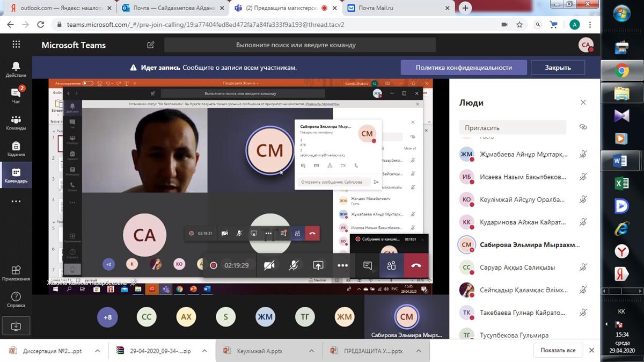Click the Пригласить invite input field
This screenshot has height=362, width=644.
pos(513,128)
